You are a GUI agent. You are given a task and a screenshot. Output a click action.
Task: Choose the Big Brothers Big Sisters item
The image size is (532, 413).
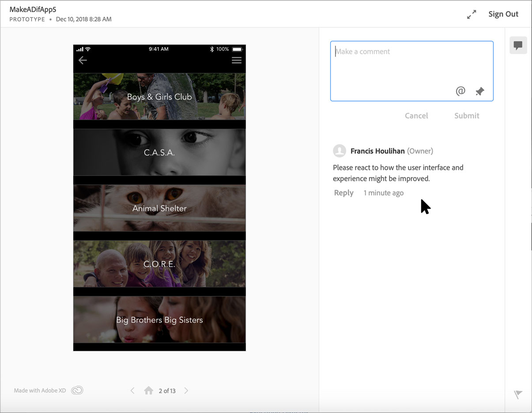(159, 320)
